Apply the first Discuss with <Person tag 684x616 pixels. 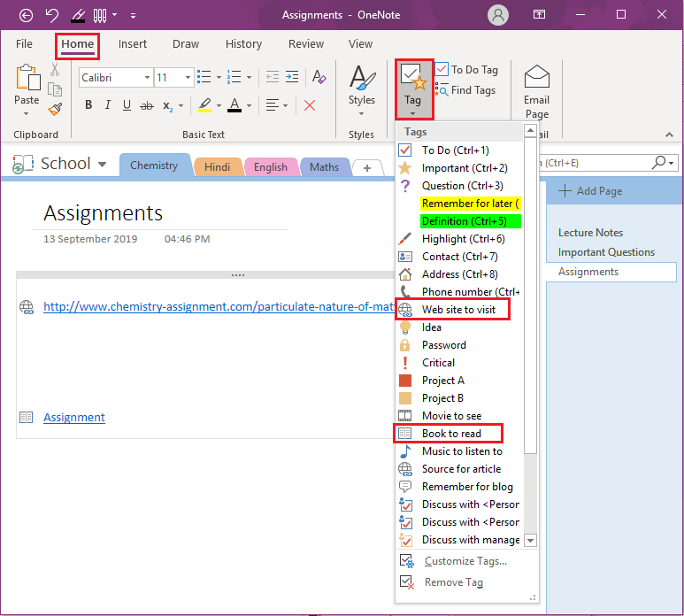459,504
